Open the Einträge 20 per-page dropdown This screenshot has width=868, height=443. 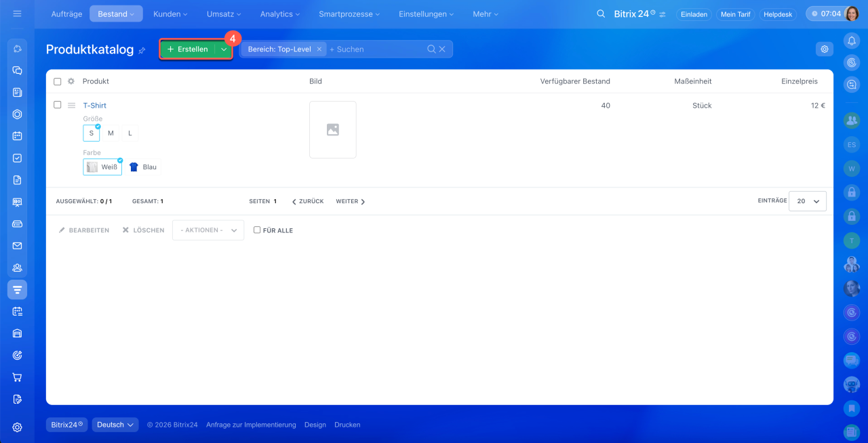(808, 201)
